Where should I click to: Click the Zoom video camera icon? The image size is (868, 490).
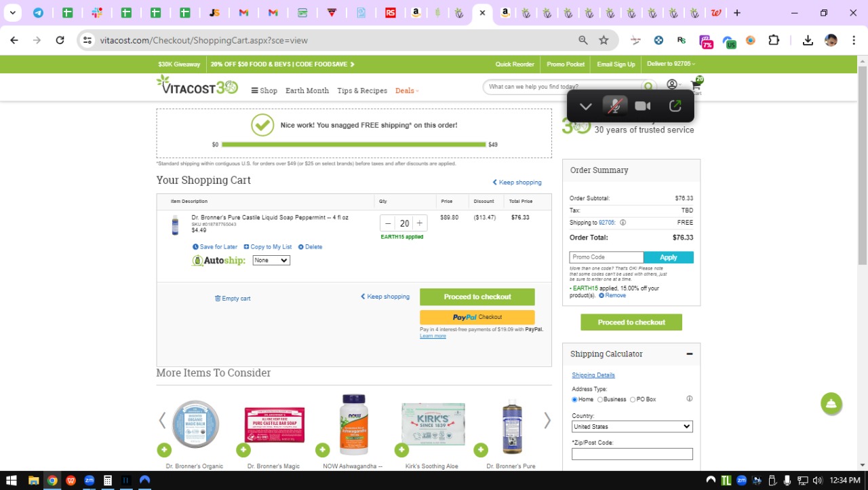[x=642, y=106]
